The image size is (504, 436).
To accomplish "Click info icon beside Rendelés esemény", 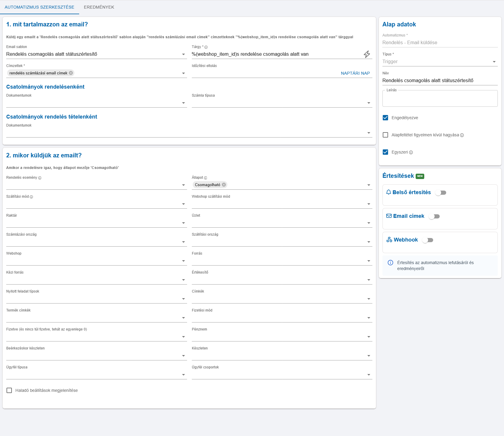I will coord(40,178).
